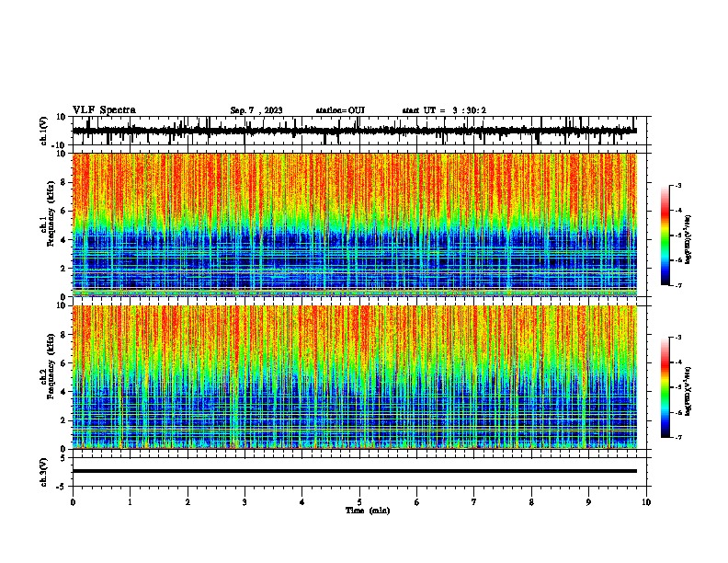Click the "2" kHz tick on ch.1 frequency axis

point(63,268)
